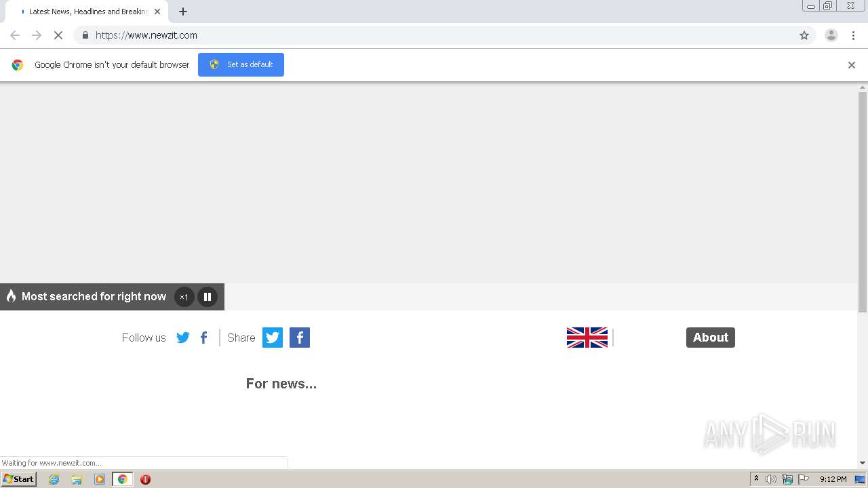868x488 pixels.
Task: Open Action Center flag icon
Action: pyautogui.click(x=804, y=479)
